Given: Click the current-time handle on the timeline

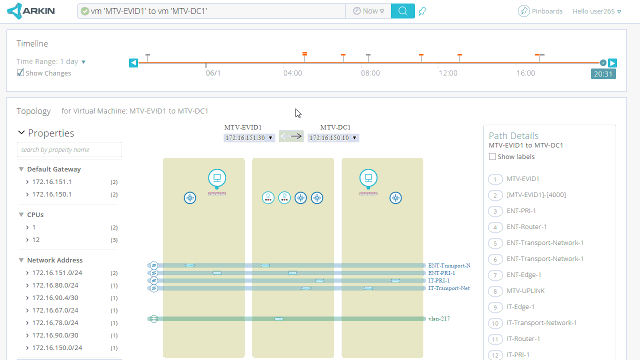Looking at the screenshot, I should click(x=603, y=63).
